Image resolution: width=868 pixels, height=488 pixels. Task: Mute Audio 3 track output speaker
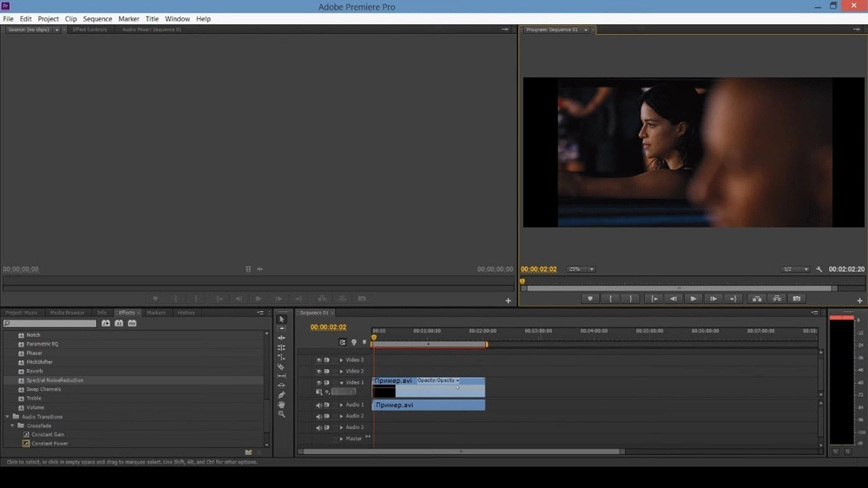319,427
